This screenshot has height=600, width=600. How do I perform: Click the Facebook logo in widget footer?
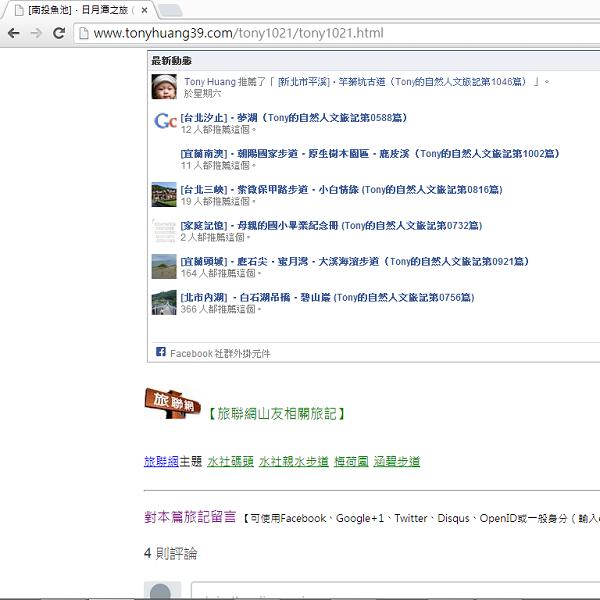[160, 353]
